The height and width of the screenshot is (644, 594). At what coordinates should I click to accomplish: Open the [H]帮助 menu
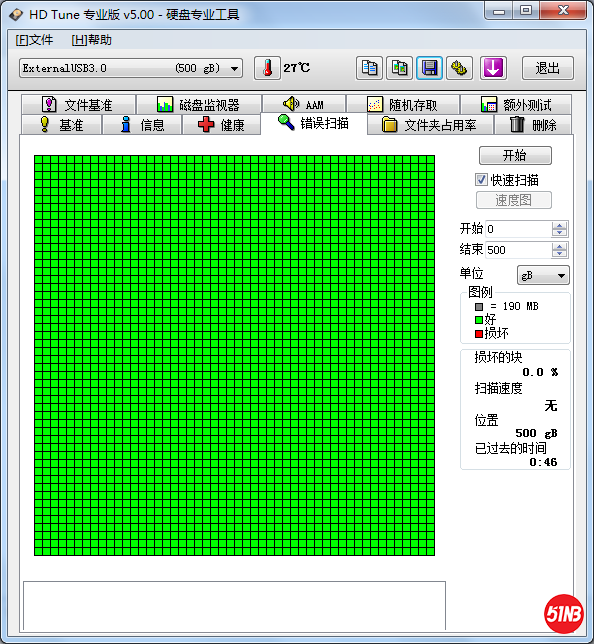click(91, 40)
